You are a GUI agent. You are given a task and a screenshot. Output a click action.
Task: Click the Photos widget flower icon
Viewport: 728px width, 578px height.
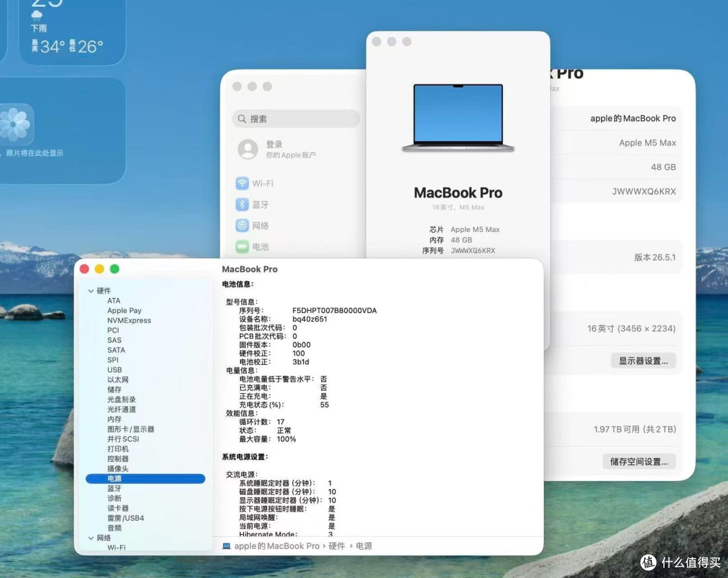click(16, 125)
